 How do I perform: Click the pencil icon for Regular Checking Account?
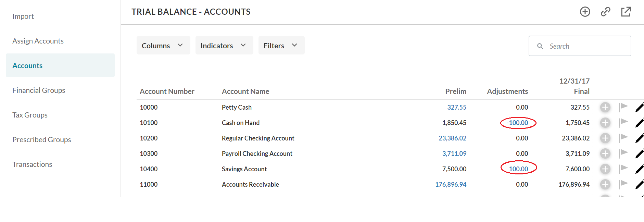coord(640,138)
